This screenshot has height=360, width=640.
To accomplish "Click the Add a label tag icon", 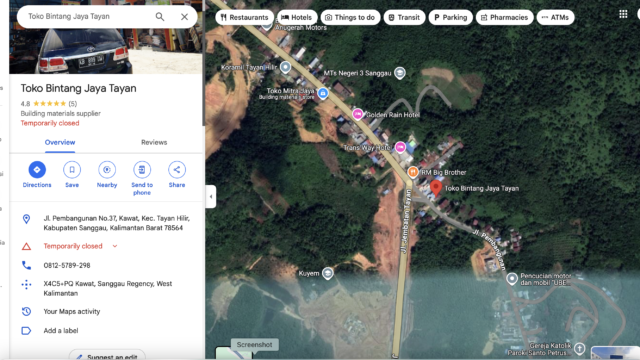I will (x=27, y=331).
